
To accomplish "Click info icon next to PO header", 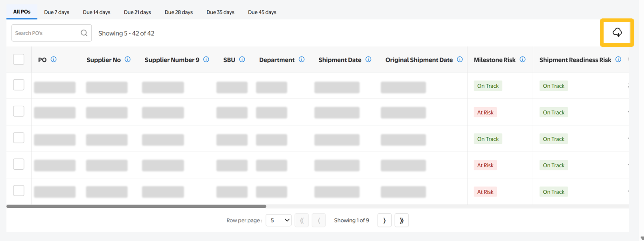I will coord(54,60).
